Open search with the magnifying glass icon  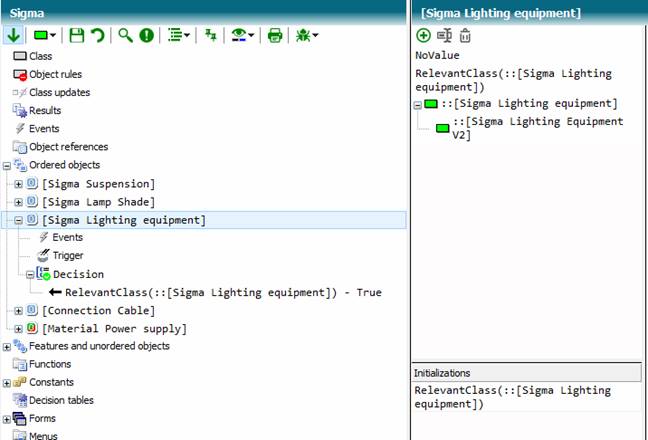coord(125,35)
